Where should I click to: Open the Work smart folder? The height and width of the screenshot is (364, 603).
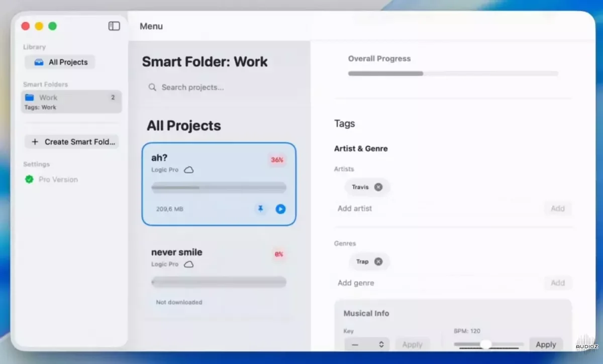point(71,101)
